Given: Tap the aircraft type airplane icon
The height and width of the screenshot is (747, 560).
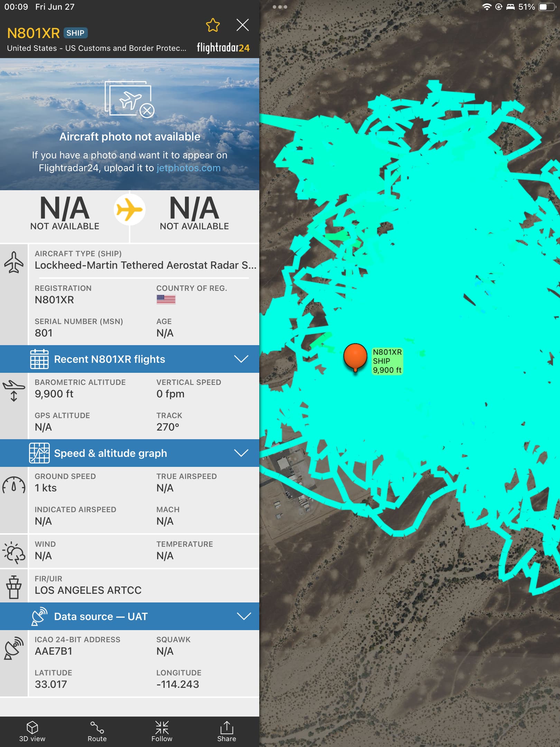Looking at the screenshot, I should pos(14,262).
